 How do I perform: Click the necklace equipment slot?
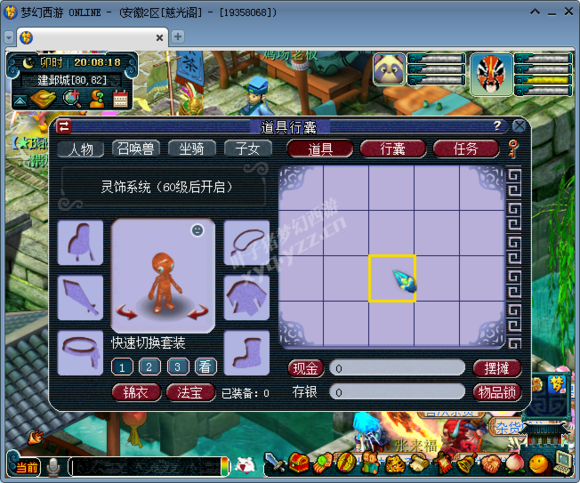point(247,242)
